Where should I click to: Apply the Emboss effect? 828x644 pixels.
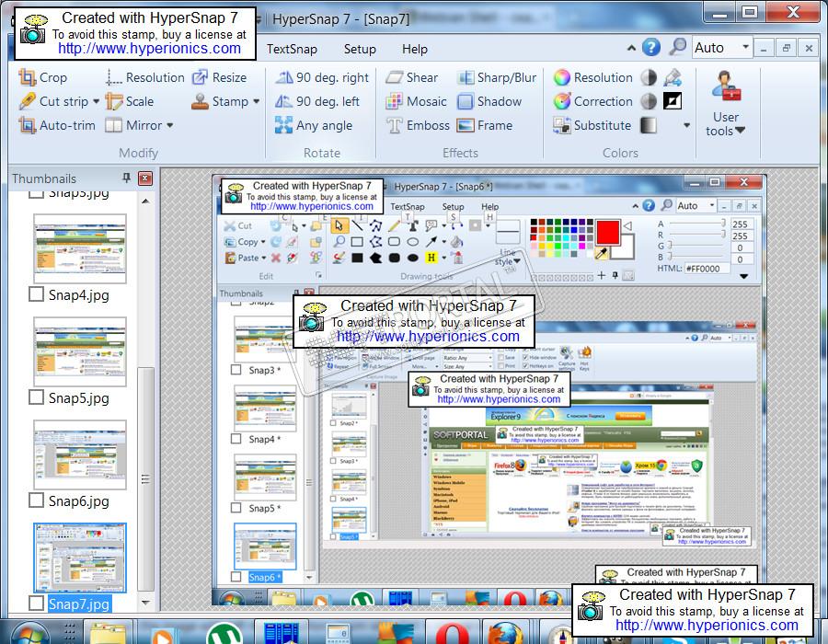(418, 126)
